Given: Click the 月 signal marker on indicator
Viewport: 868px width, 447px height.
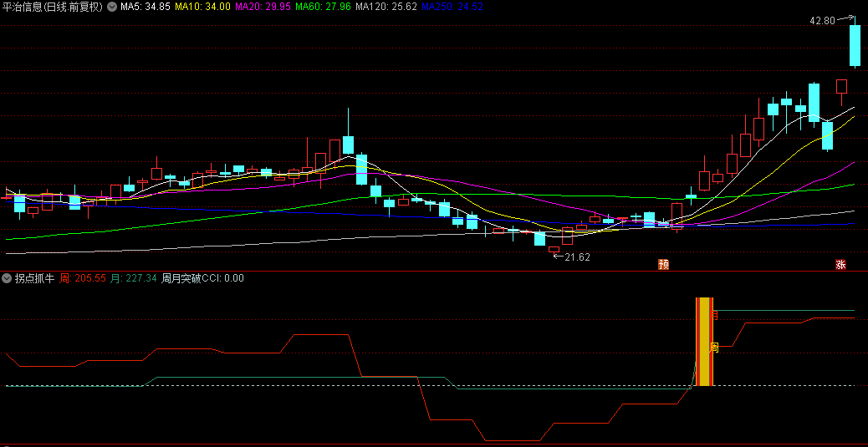Looking at the screenshot, I should [715, 315].
